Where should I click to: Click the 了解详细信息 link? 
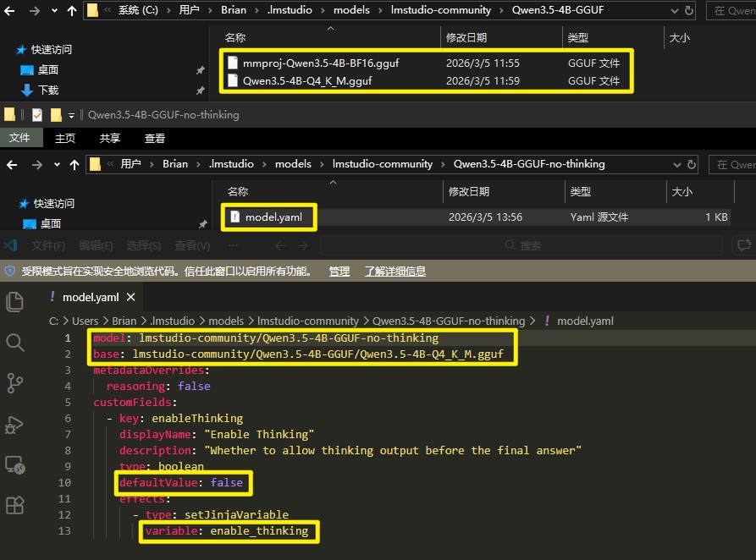click(395, 272)
